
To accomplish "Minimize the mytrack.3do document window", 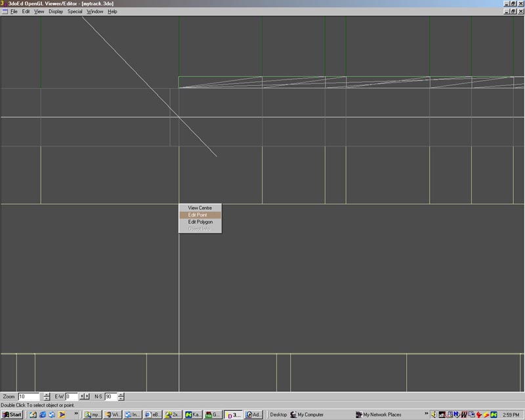I will coord(507,11).
